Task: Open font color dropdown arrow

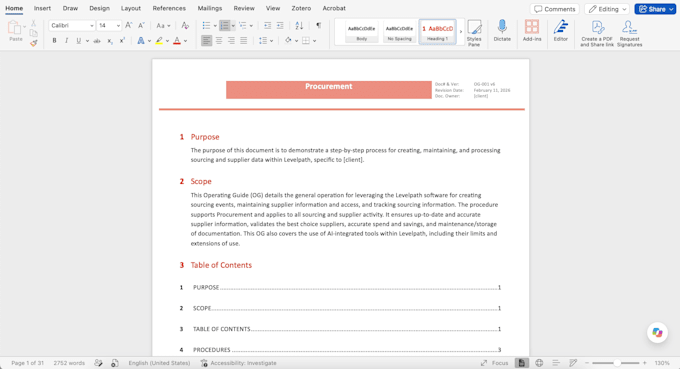Action: click(x=186, y=41)
